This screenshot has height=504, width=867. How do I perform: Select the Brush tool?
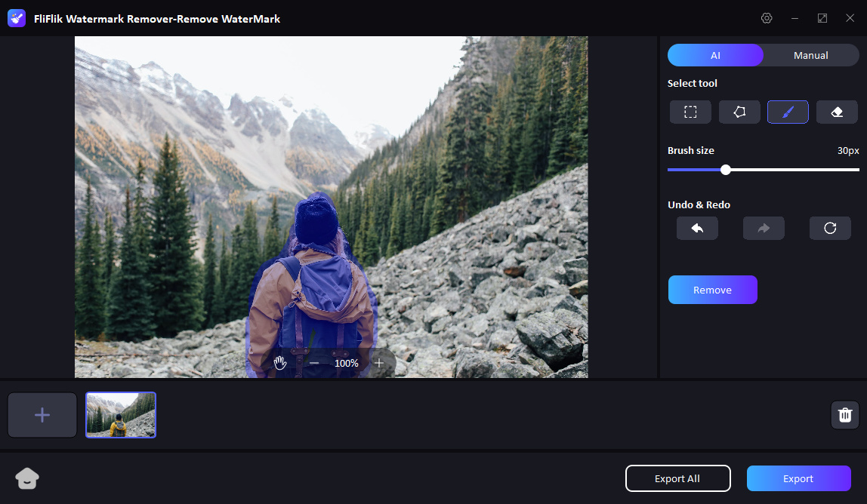tap(788, 111)
